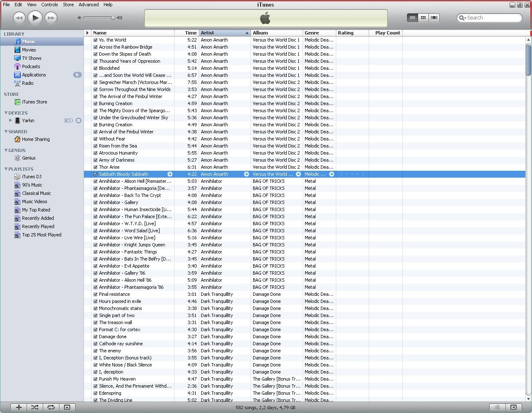Open the Controls menu
The image size is (532, 413).
point(49,5)
